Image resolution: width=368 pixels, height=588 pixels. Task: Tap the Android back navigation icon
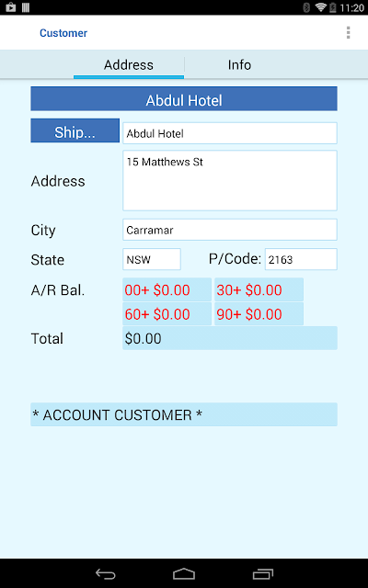tap(106, 573)
